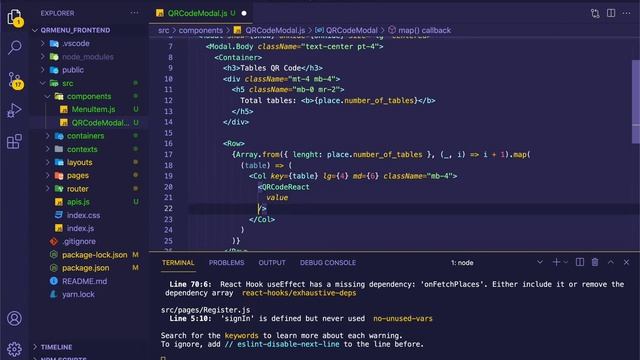Click the Open Changes icon in editor toolbar
The width and height of the screenshot is (640, 360).
click(x=595, y=13)
